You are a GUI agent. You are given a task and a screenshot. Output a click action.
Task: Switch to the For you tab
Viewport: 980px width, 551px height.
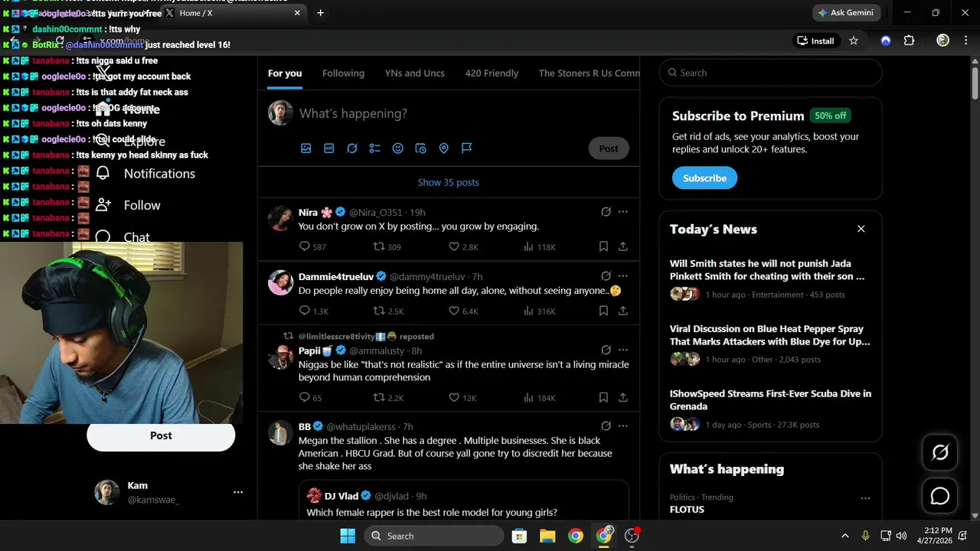[285, 73]
